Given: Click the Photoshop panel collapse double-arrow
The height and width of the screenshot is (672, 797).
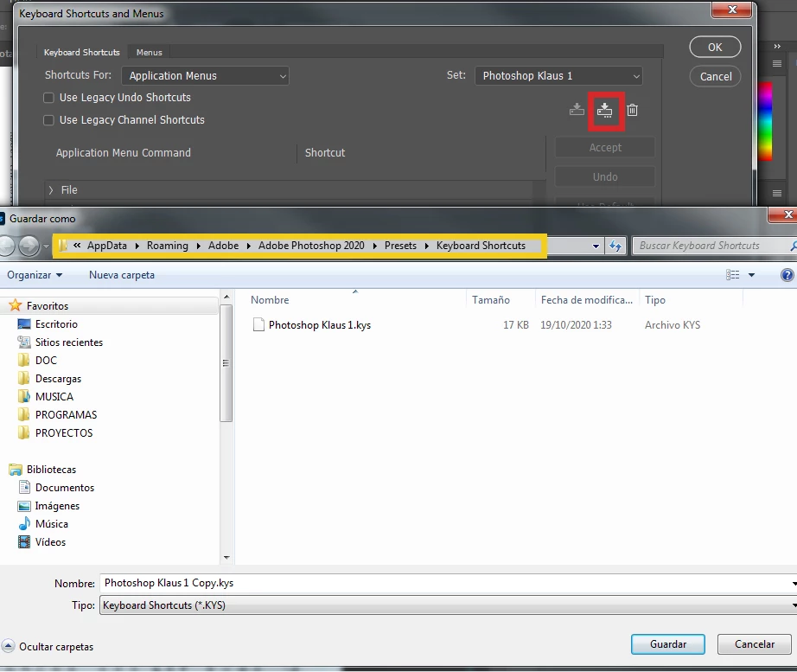Looking at the screenshot, I should click(x=777, y=47).
